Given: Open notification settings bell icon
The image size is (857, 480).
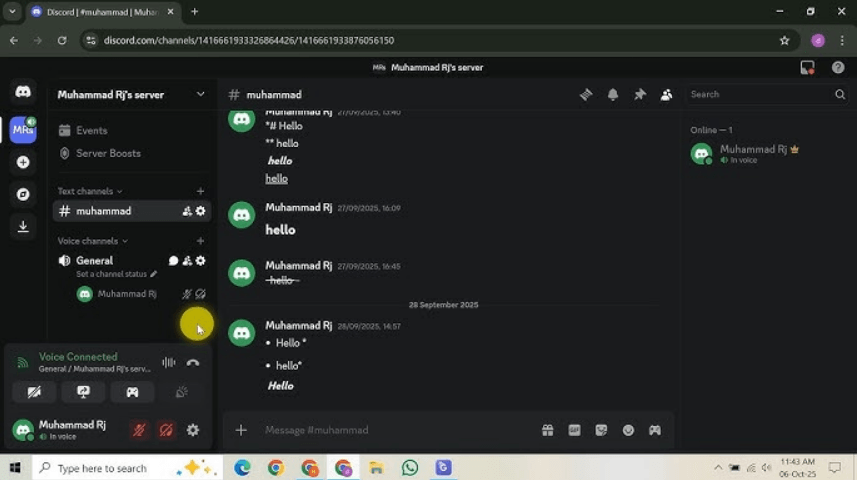Looking at the screenshot, I should pyautogui.click(x=613, y=95).
